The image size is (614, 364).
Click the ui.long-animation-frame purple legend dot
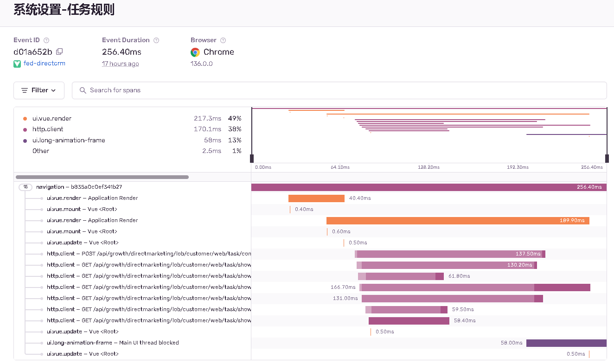[25, 140]
